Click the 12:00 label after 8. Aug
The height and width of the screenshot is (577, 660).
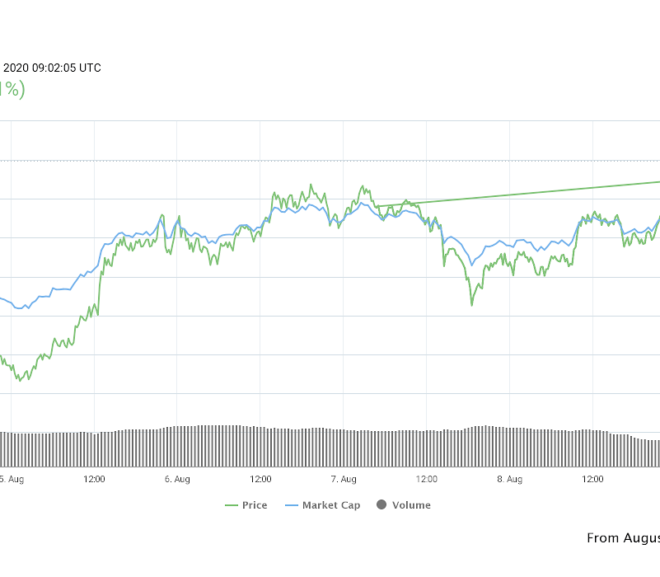coord(593,479)
